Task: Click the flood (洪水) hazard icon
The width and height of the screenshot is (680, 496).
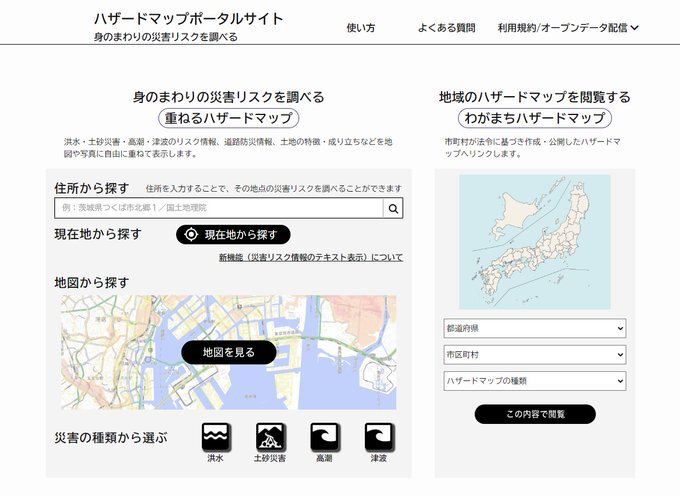Action: (x=216, y=436)
